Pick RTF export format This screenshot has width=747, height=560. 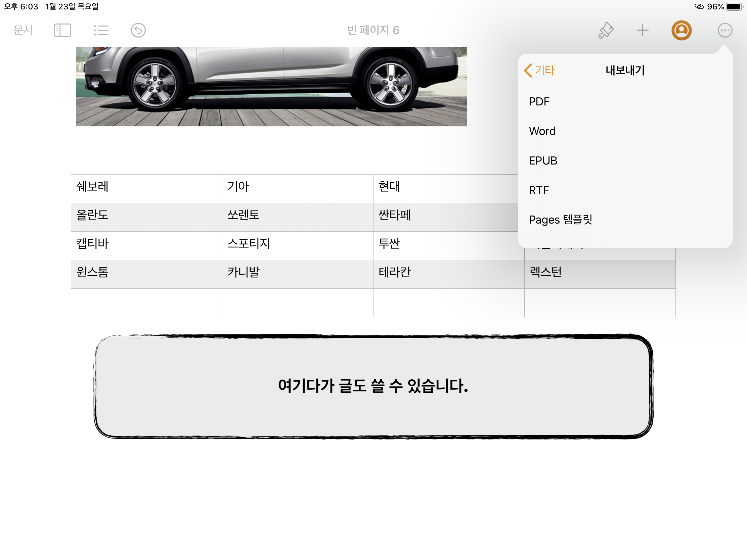[x=539, y=190]
